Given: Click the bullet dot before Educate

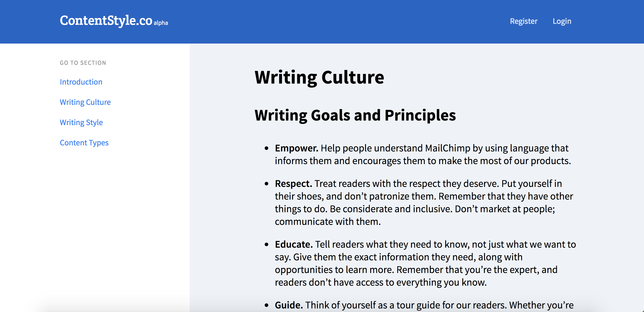Looking at the screenshot, I should (266, 245).
